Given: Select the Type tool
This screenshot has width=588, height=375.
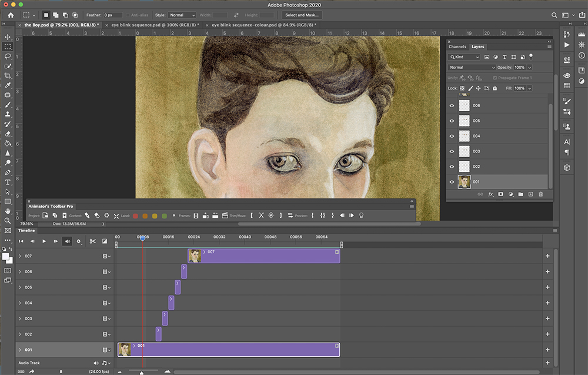Looking at the screenshot, I should [x=8, y=182].
